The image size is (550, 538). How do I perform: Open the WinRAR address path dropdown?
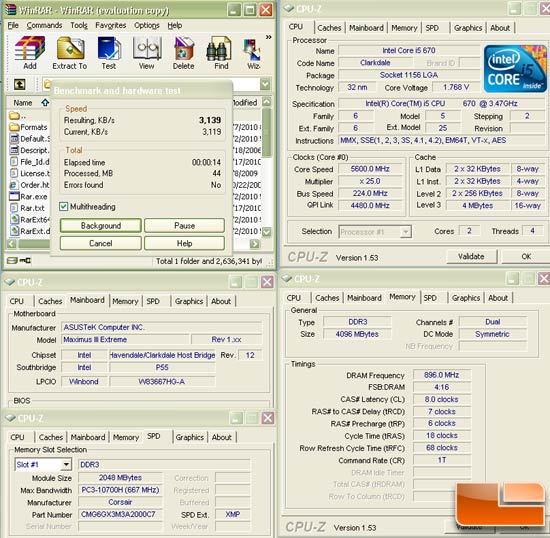[x=265, y=84]
